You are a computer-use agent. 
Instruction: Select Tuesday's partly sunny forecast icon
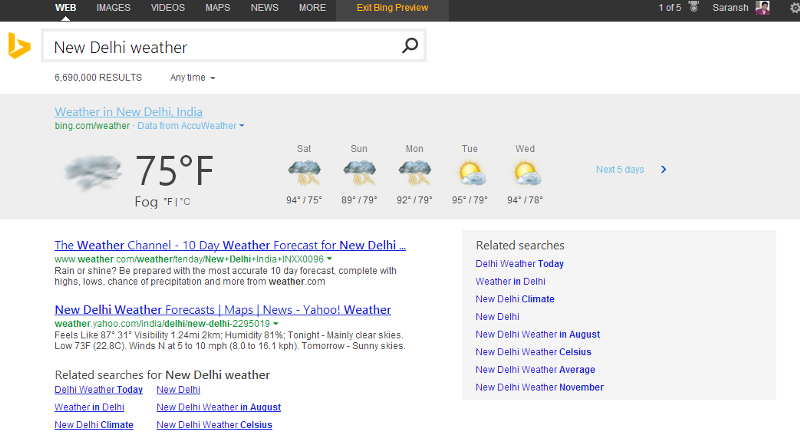[x=471, y=173]
